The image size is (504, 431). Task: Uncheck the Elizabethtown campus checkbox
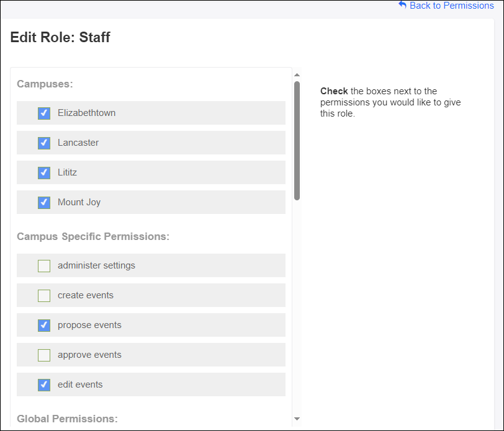pos(44,113)
